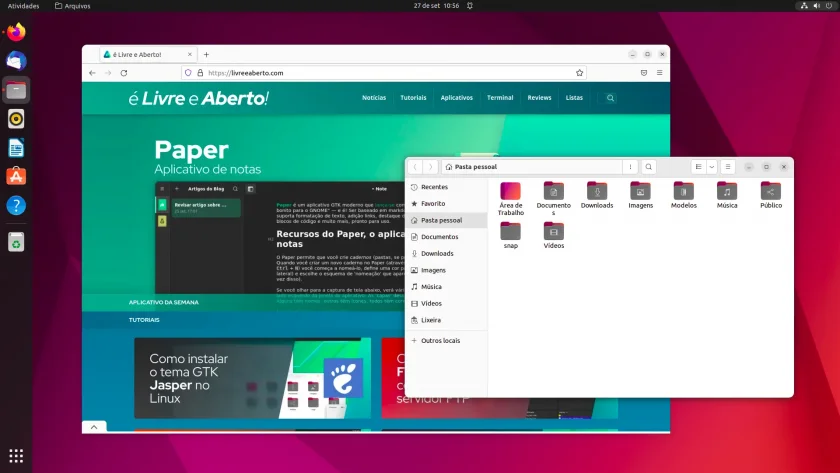Open the Terminal menu item

click(x=500, y=98)
